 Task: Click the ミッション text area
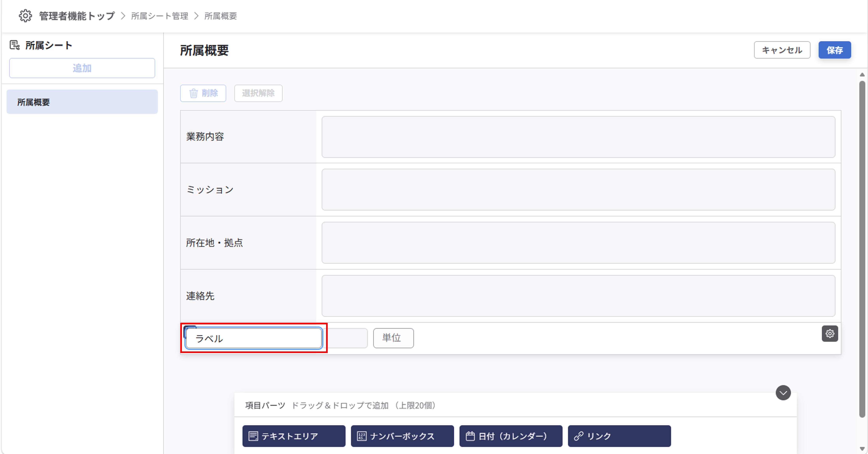click(578, 189)
